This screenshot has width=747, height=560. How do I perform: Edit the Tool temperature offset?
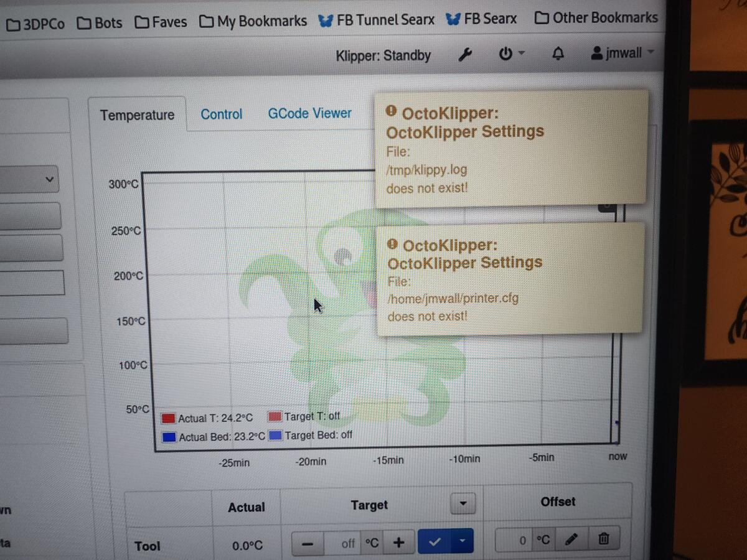click(571, 539)
